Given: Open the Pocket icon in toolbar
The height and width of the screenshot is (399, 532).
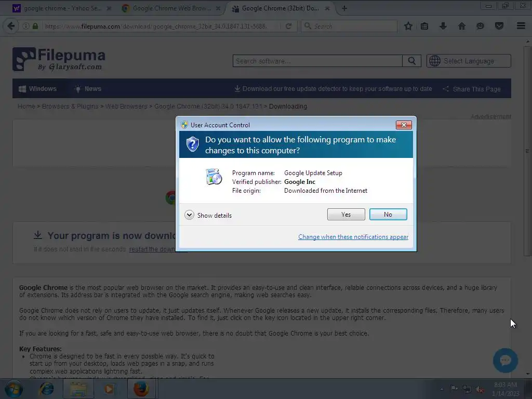Looking at the screenshot, I should pyautogui.click(x=499, y=26).
